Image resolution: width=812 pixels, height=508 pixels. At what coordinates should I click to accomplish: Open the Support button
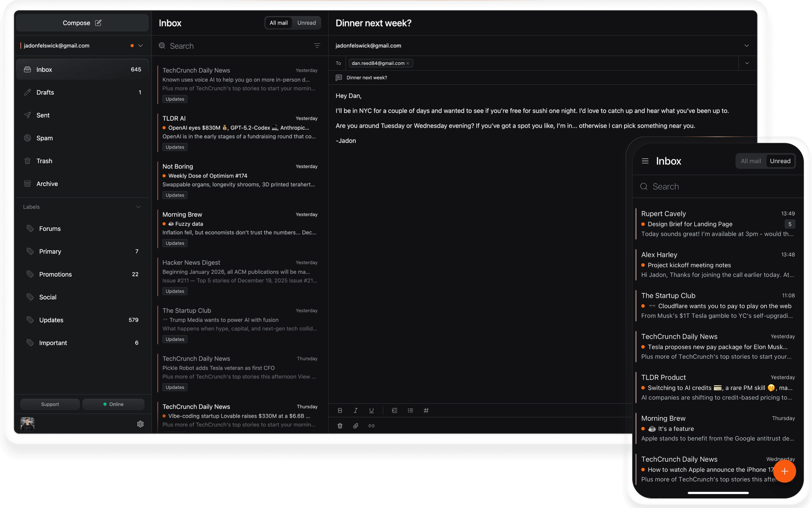pyautogui.click(x=50, y=404)
